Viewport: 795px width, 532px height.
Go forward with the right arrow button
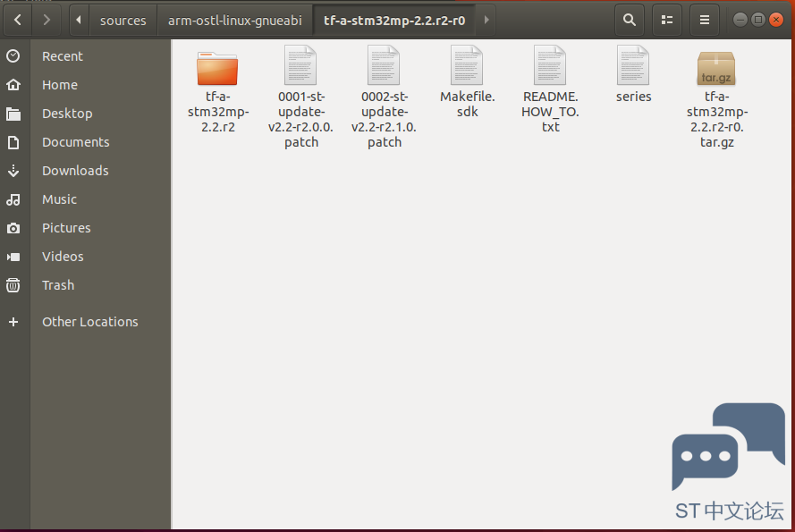coord(47,21)
